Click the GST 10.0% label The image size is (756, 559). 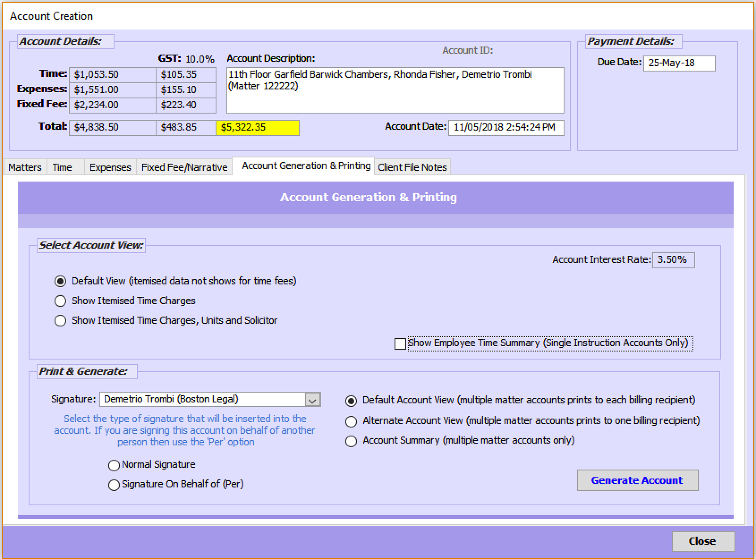(x=186, y=59)
